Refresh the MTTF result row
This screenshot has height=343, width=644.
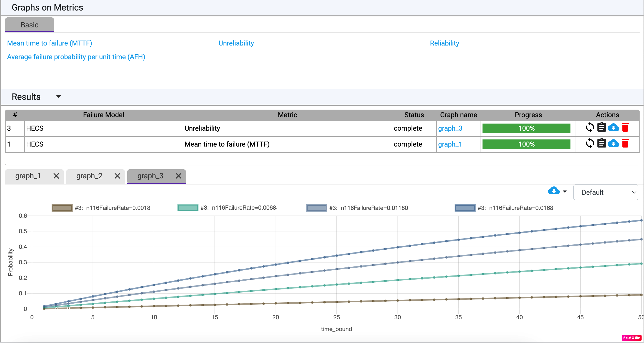[x=590, y=143]
